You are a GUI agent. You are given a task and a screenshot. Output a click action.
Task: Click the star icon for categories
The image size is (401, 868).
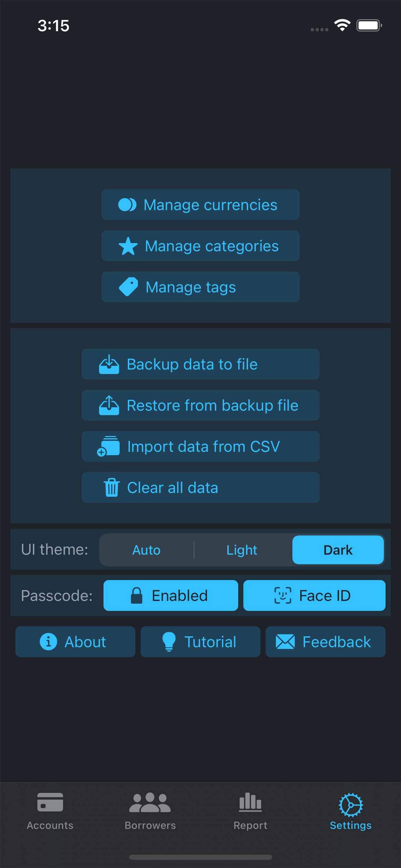click(128, 246)
